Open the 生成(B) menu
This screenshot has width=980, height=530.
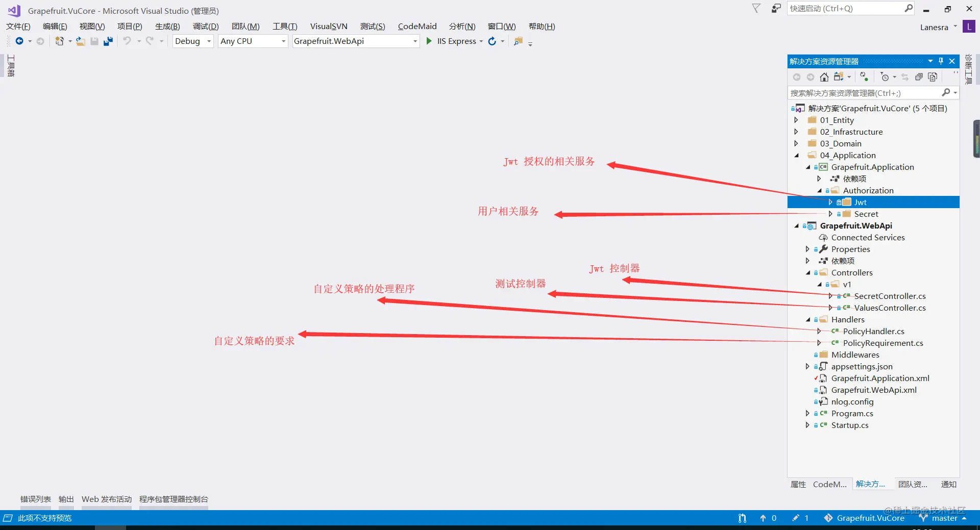pos(167,27)
